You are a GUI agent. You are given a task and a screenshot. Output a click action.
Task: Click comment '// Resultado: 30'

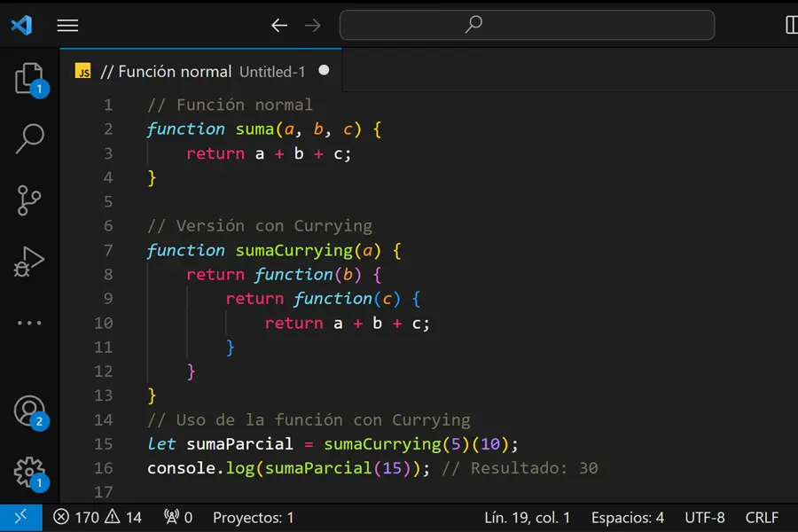coord(520,468)
